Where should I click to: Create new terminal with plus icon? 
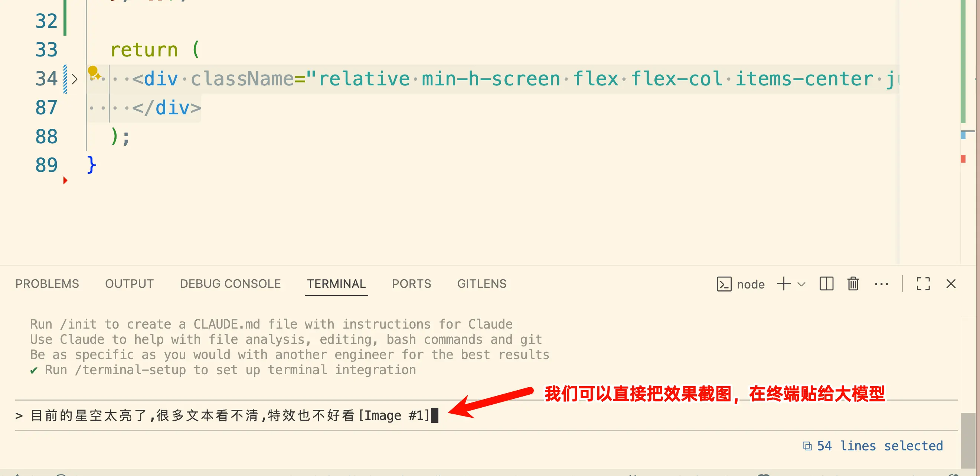click(x=783, y=284)
